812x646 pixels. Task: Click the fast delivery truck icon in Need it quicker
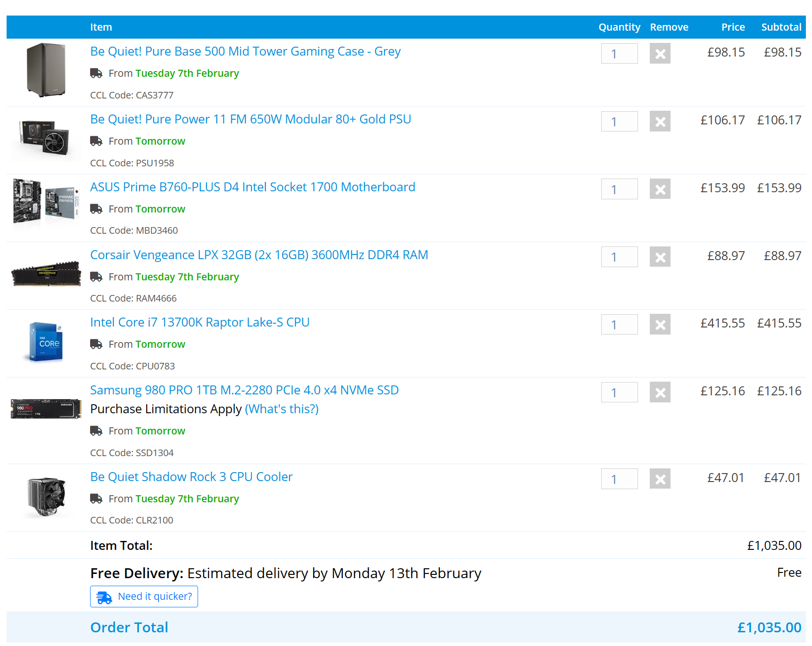pos(104,597)
